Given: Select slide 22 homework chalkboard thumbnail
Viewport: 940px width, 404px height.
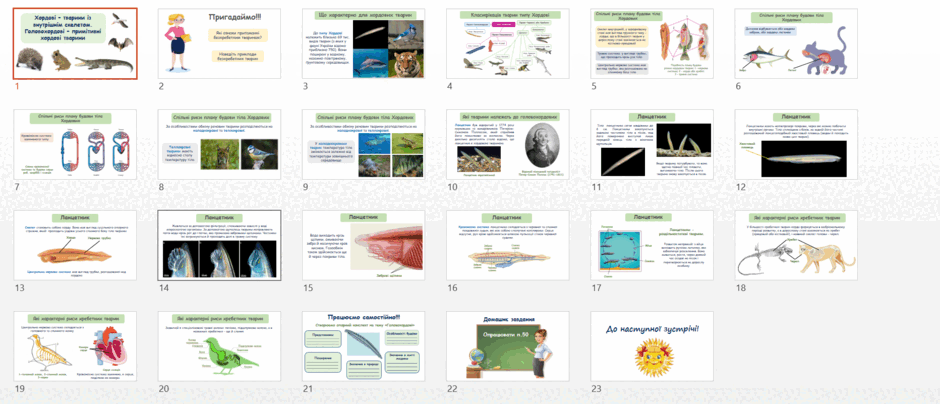Looking at the screenshot, I should click(508, 346).
